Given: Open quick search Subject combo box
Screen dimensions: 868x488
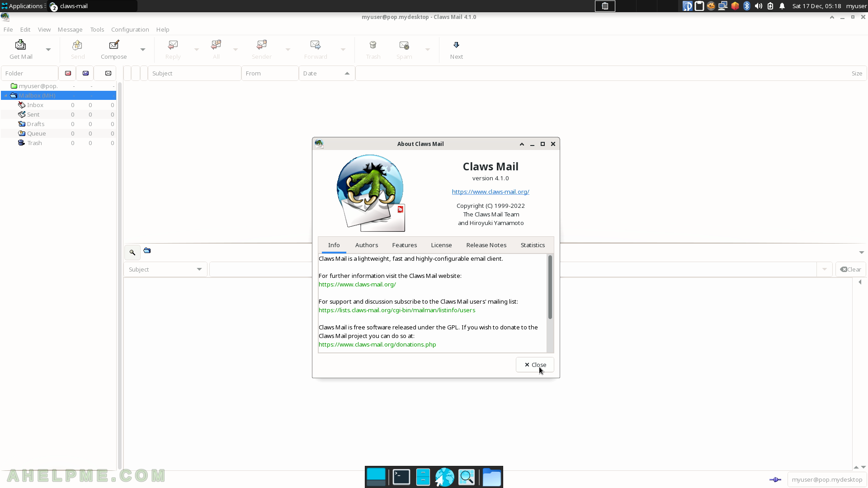Looking at the screenshot, I should 165,269.
